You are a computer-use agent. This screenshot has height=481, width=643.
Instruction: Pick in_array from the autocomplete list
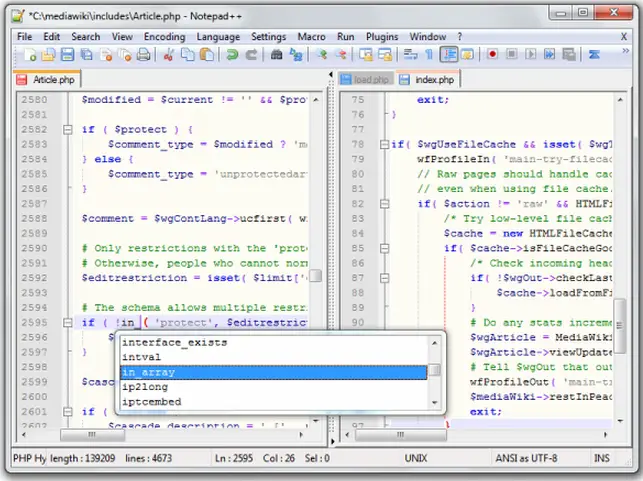[274, 372]
